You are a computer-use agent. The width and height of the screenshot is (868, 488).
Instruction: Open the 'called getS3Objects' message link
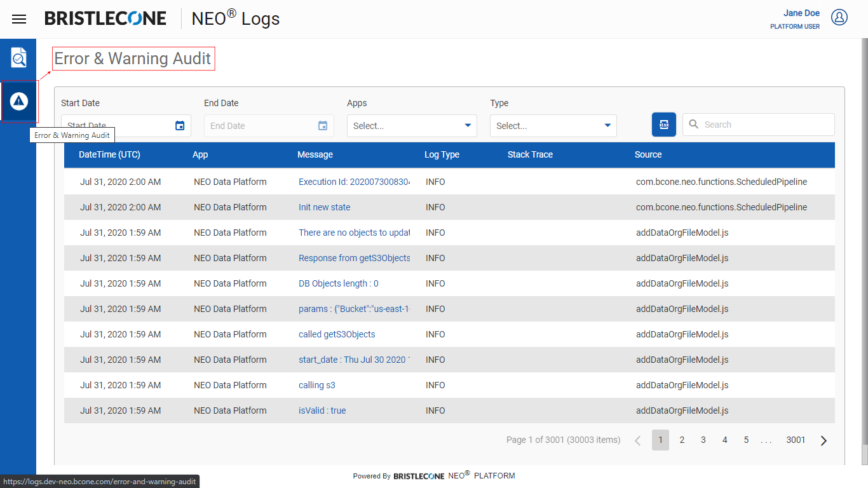337,334
